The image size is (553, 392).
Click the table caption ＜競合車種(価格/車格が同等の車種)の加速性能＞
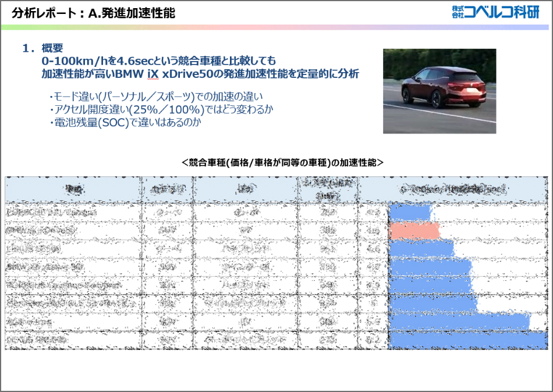point(282,162)
